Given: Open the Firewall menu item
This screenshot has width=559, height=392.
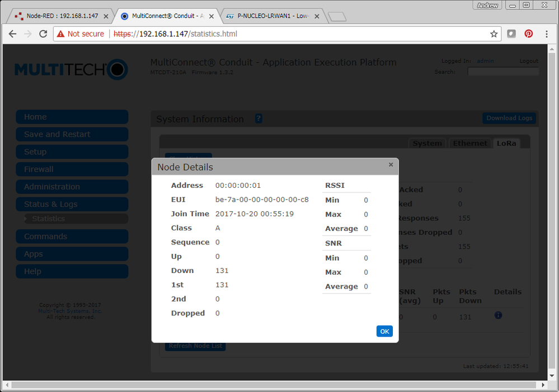Looking at the screenshot, I should point(72,169).
